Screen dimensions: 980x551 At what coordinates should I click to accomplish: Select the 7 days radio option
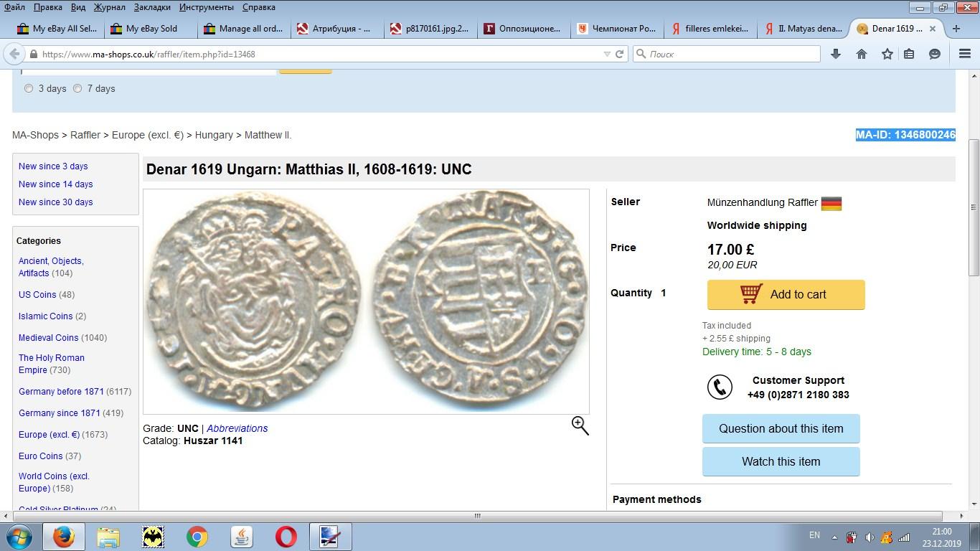(77, 89)
